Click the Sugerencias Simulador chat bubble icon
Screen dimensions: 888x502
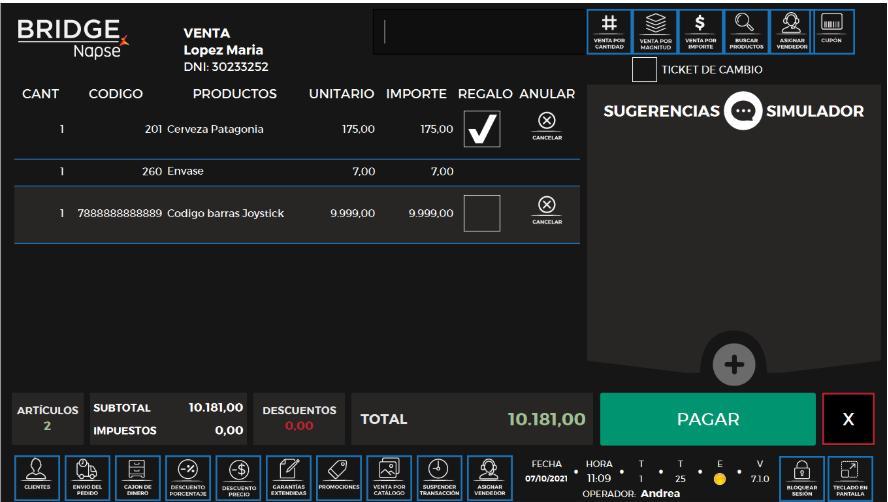[x=743, y=110]
